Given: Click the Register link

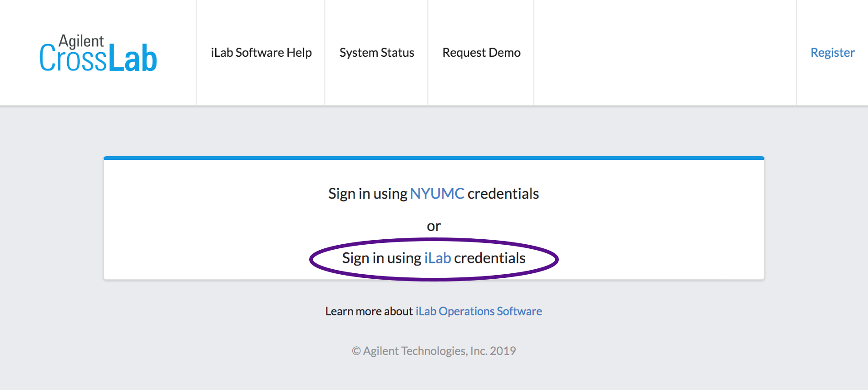Looking at the screenshot, I should (x=832, y=53).
